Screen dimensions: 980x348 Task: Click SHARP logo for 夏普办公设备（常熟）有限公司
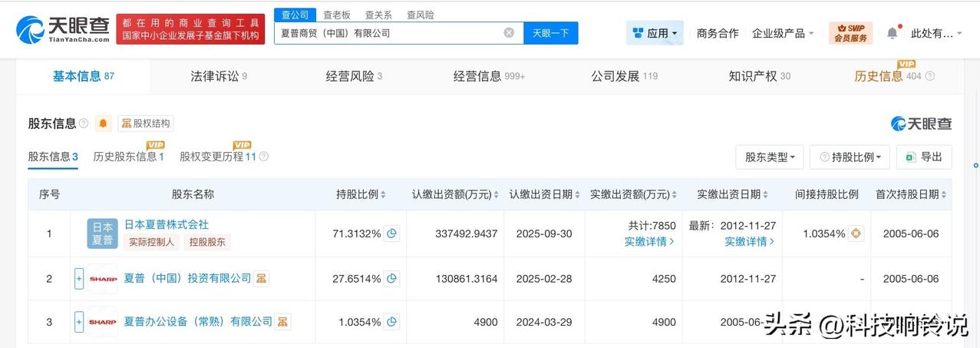click(102, 322)
